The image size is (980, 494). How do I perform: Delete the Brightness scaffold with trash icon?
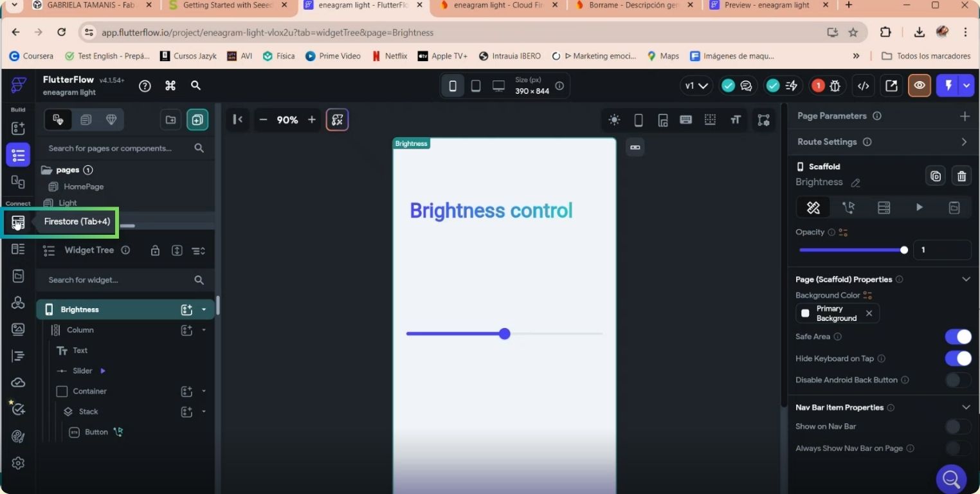961,176
